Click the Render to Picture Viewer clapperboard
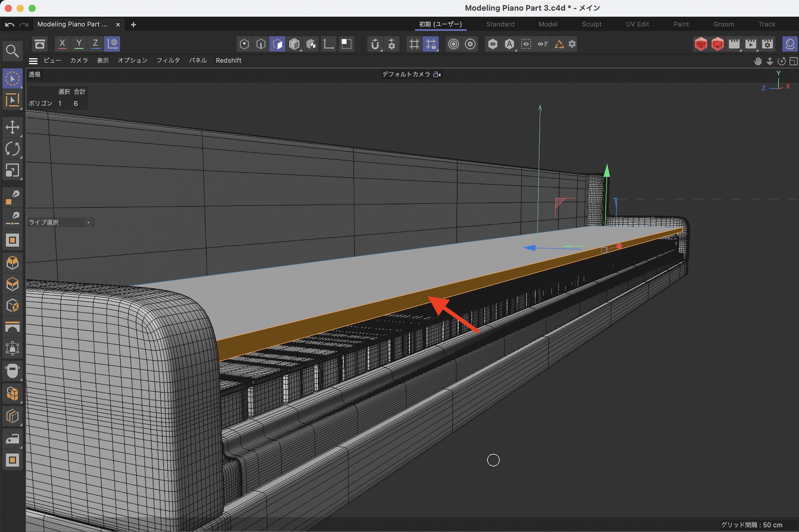The height and width of the screenshot is (532, 799). click(x=751, y=44)
